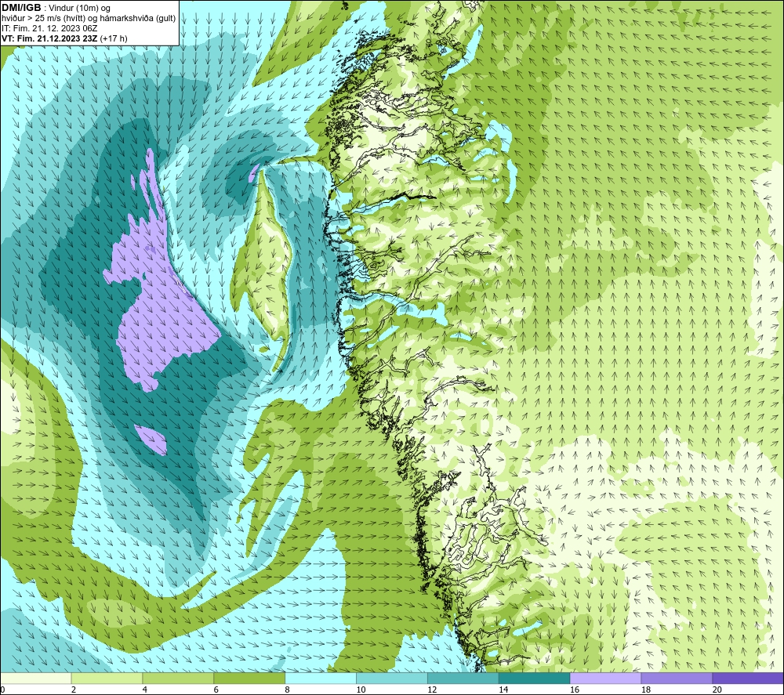Click the 14–16 m/s dark teal legend swatch
Viewport: 784px width, 695px height.
coord(535,678)
